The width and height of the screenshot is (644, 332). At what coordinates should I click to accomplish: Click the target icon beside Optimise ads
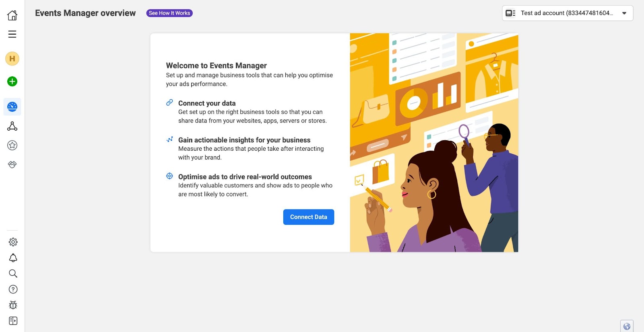(x=169, y=176)
